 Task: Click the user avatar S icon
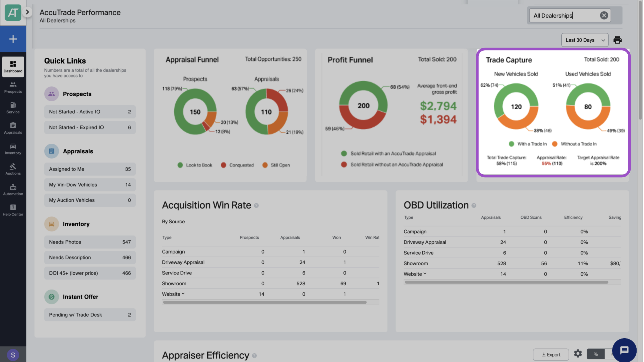tap(13, 355)
